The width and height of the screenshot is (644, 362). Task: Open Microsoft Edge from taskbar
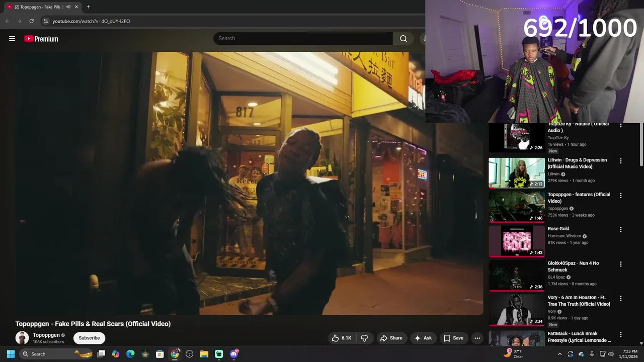coord(130,354)
